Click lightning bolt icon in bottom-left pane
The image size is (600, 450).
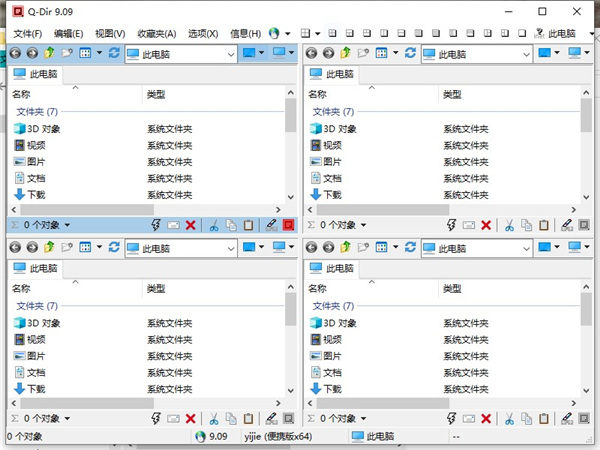click(155, 420)
